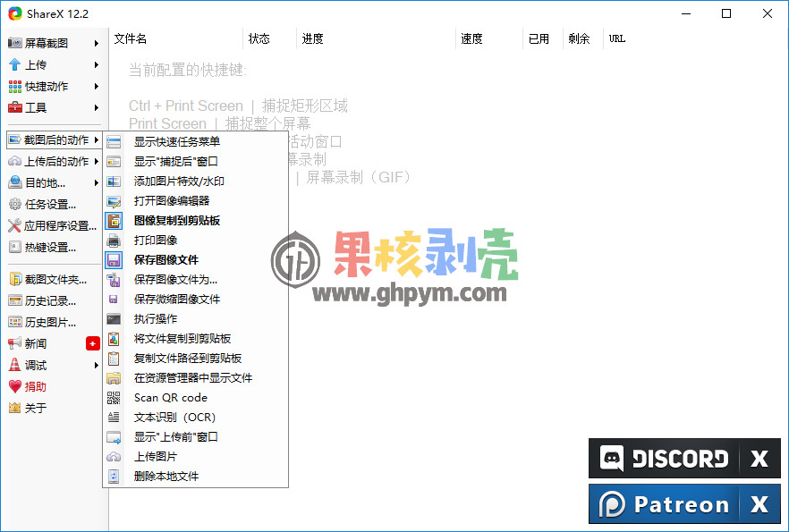Click the 历史记录 list icon

click(x=14, y=300)
